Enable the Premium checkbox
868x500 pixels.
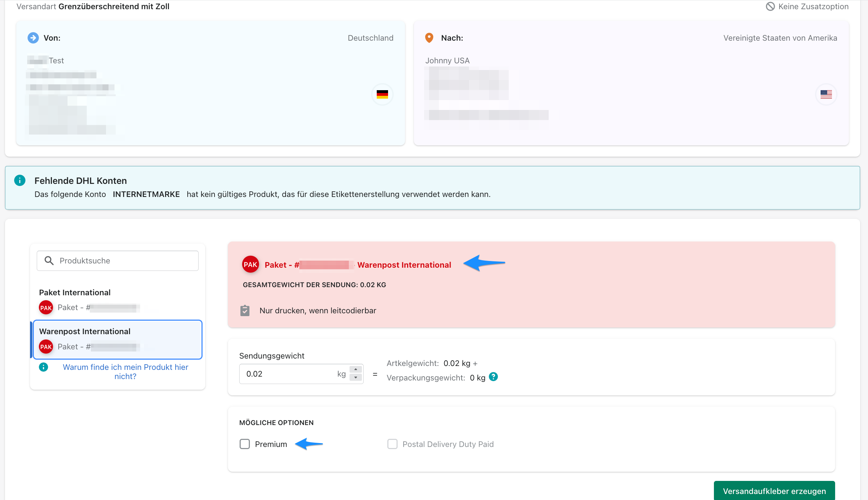click(x=245, y=444)
